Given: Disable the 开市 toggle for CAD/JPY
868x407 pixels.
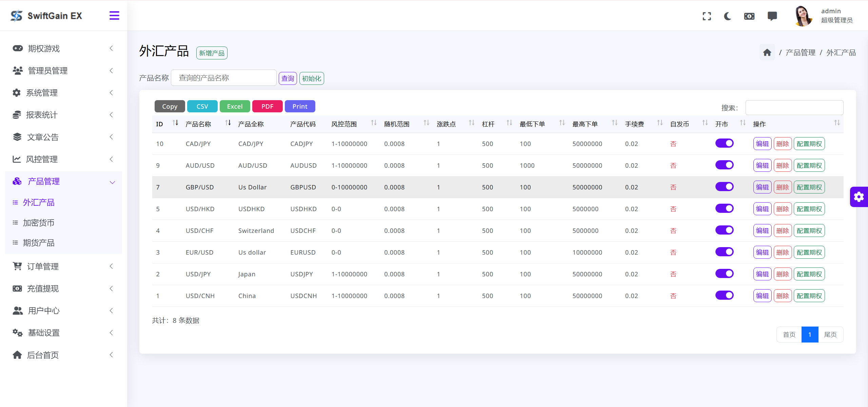Looking at the screenshot, I should [725, 143].
